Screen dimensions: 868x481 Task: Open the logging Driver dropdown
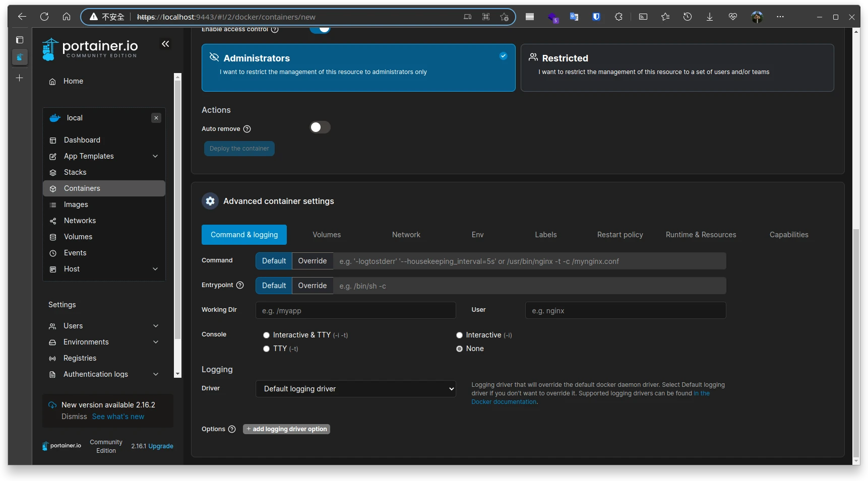click(355, 389)
